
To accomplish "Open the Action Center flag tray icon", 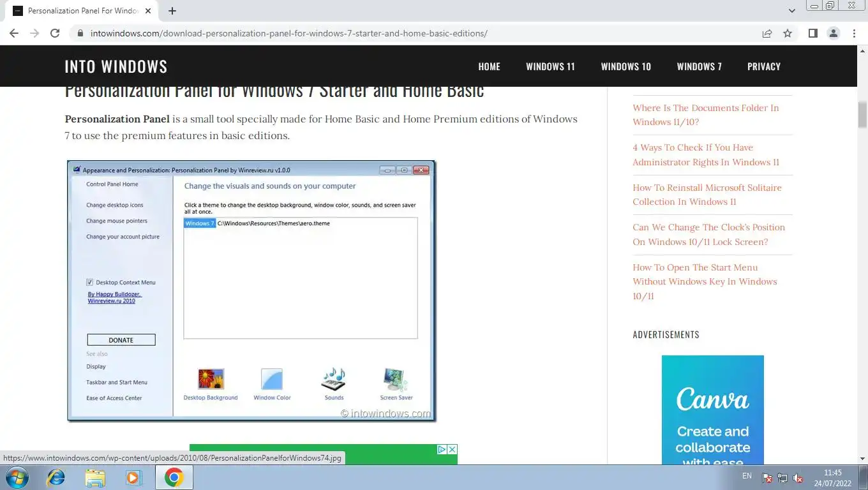I will tap(767, 478).
